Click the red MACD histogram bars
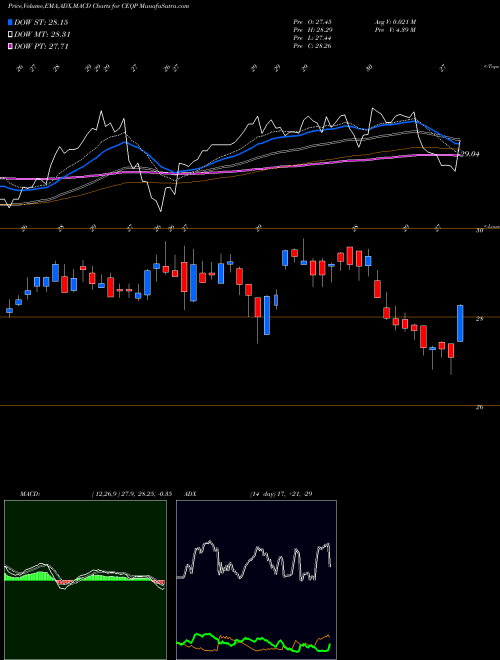 tap(65, 582)
